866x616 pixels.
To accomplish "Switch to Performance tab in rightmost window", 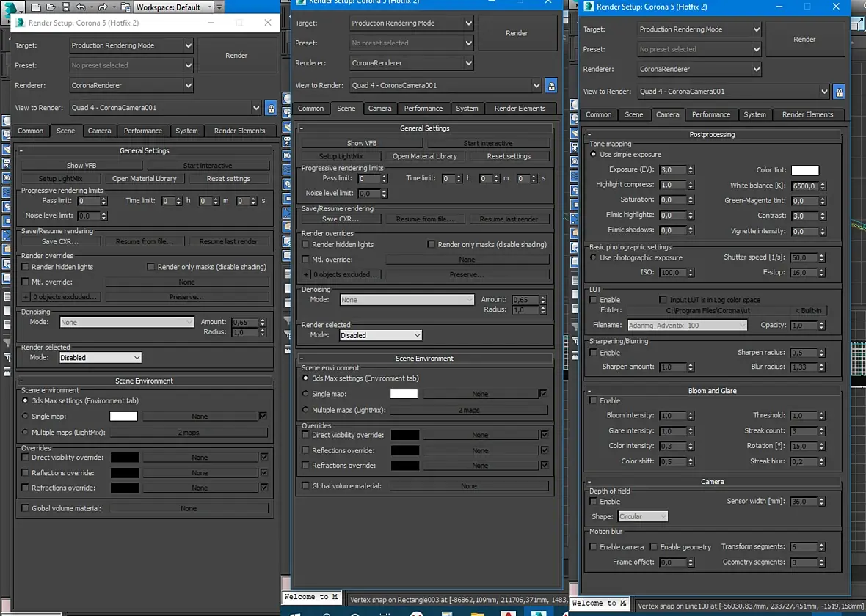I will [710, 114].
